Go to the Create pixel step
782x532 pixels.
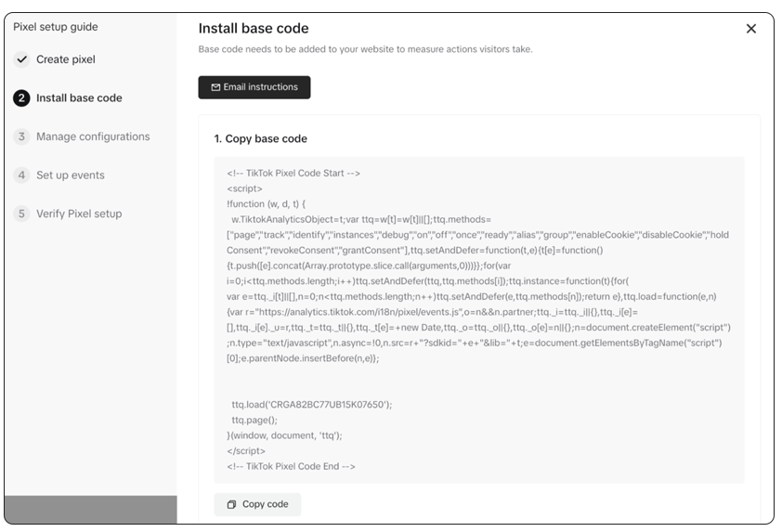pos(66,59)
